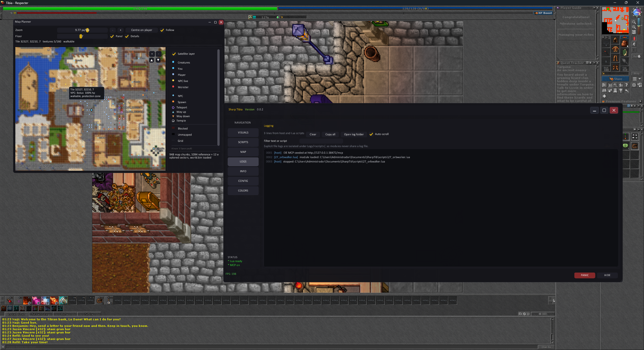Go down a floor on the map preview
Viewport: 644px width, 350px height.
pos(158,60)
